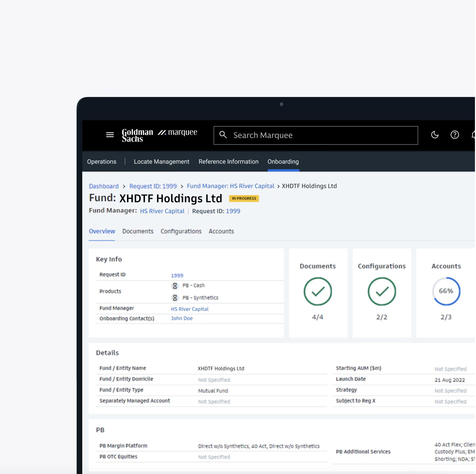476x474 pixels.
Task: Go to Dashboard breadcrumb
Action: 104,186
